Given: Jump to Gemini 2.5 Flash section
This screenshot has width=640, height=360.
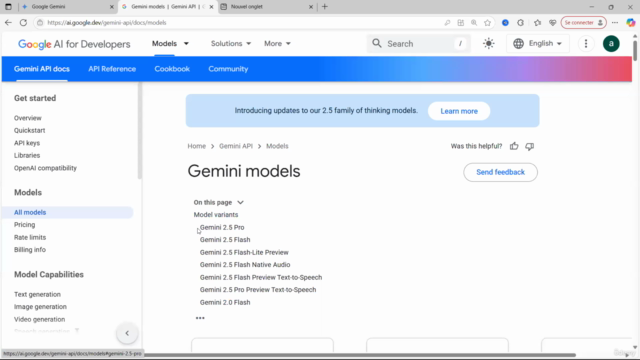Looking at the screenshot, I should pyautogui.click(x=225, y=240).
